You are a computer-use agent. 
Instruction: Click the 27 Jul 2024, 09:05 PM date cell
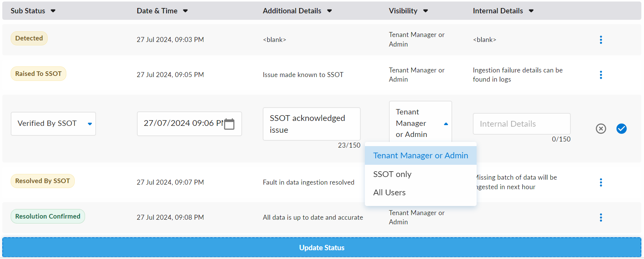pos(170,75)
